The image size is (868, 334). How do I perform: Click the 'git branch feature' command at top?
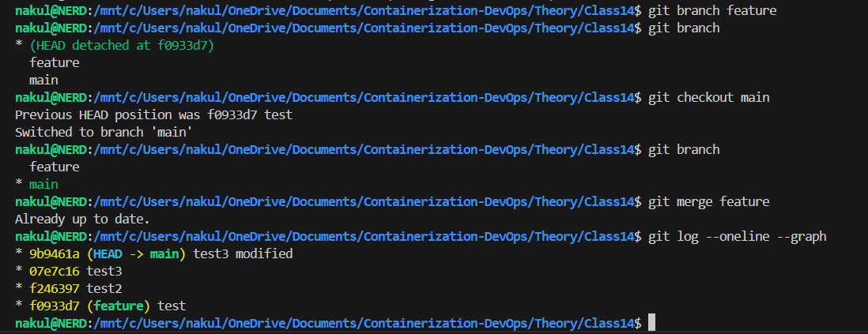[712, 10]
